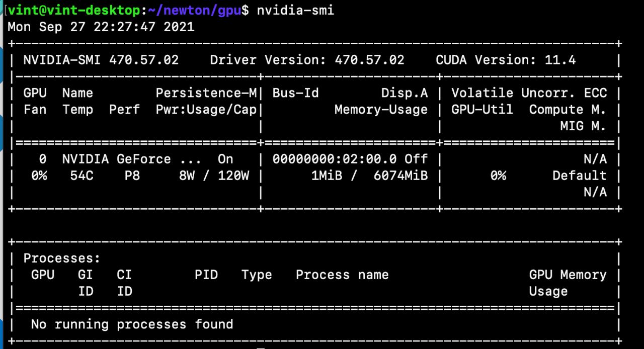Select the "CI ID" column header
644x349 pixels.
coord(124,283)
